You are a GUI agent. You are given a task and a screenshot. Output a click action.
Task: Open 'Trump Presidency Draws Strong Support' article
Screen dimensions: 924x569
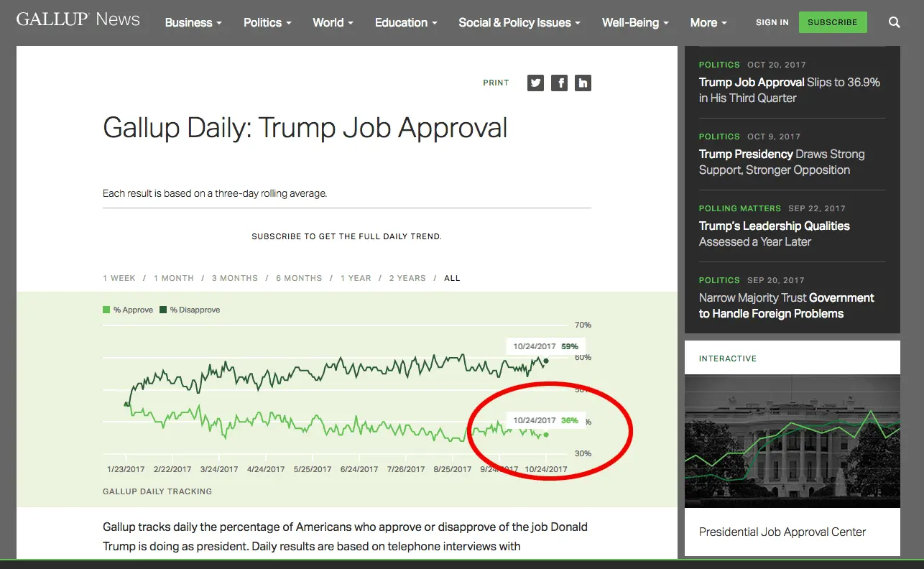tap(782, 162)
